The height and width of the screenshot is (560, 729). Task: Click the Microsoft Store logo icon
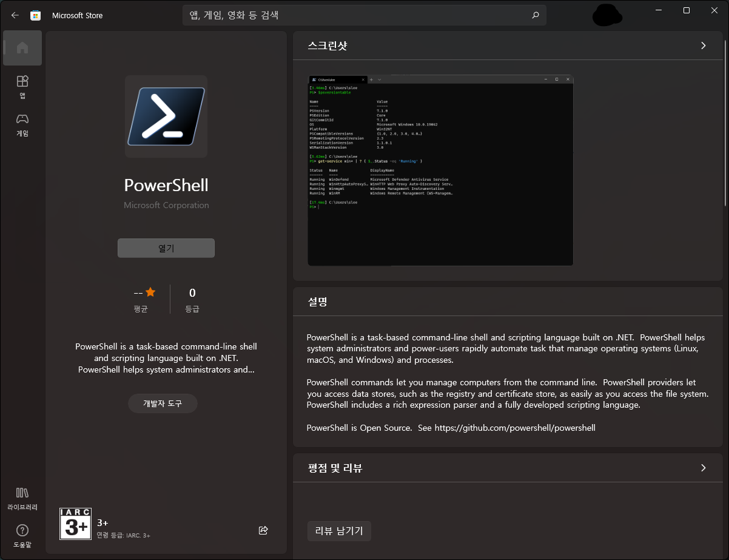point(36,15)
